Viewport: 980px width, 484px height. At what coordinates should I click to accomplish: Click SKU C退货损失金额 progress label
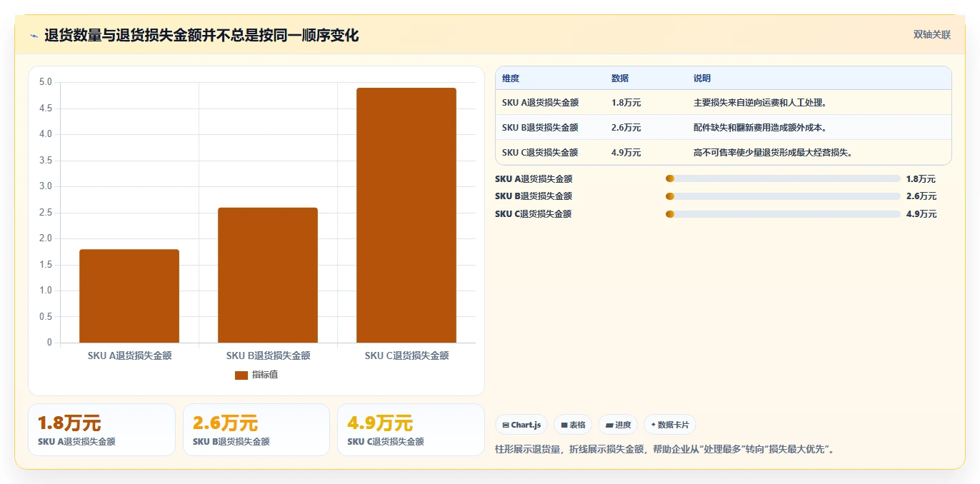pos(534,214)
